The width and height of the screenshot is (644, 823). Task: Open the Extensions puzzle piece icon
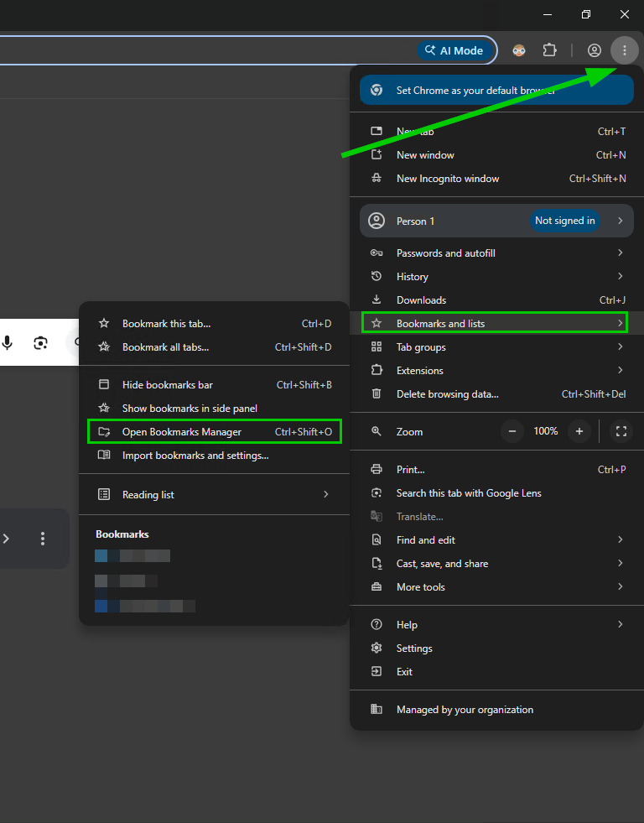(x=549, y=50)
